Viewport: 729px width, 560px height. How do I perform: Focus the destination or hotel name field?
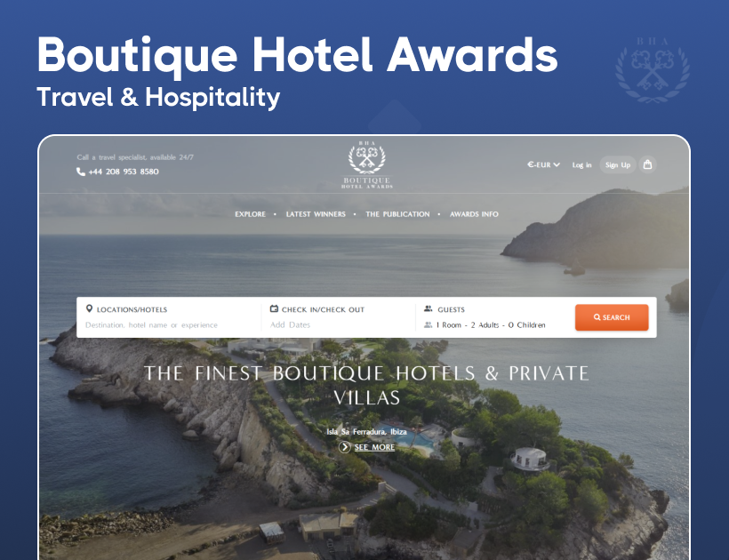pyautogui.click(x=151, y=324)
